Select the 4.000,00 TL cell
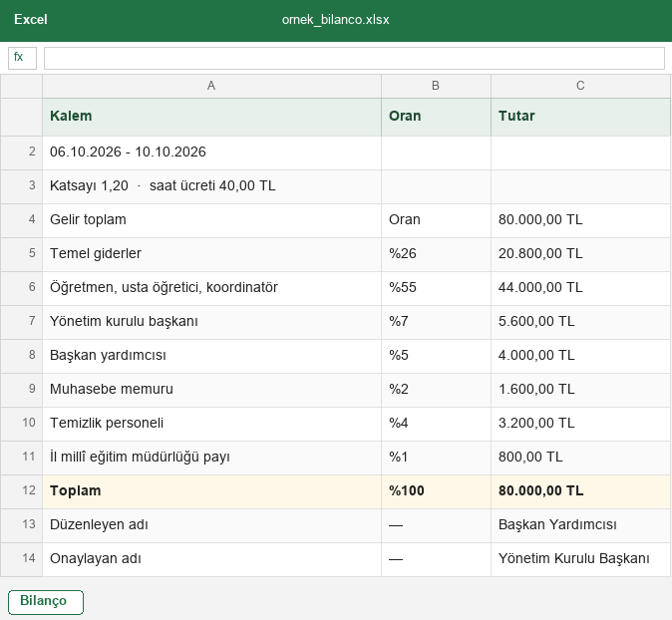 pos(580,356)
